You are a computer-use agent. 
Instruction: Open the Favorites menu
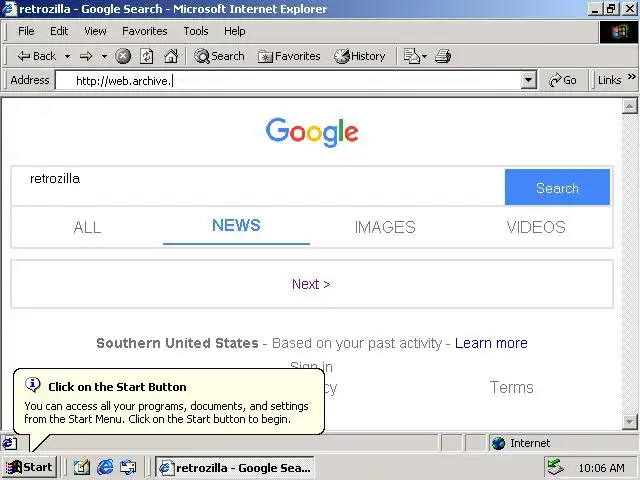pos(144,31)
